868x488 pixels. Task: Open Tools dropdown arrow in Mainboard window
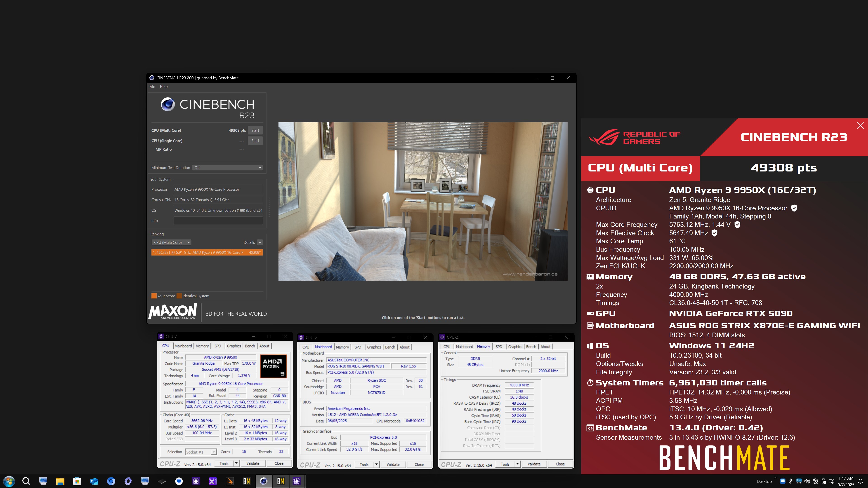(376, 465)
